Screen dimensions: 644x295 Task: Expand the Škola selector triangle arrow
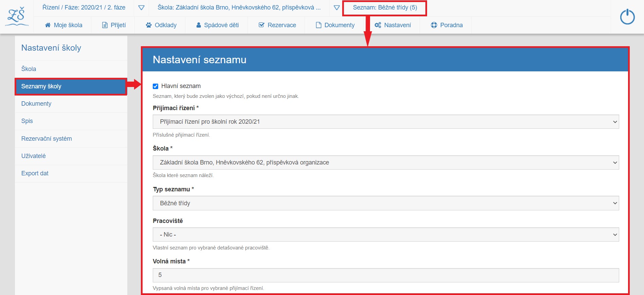(336, 7)
